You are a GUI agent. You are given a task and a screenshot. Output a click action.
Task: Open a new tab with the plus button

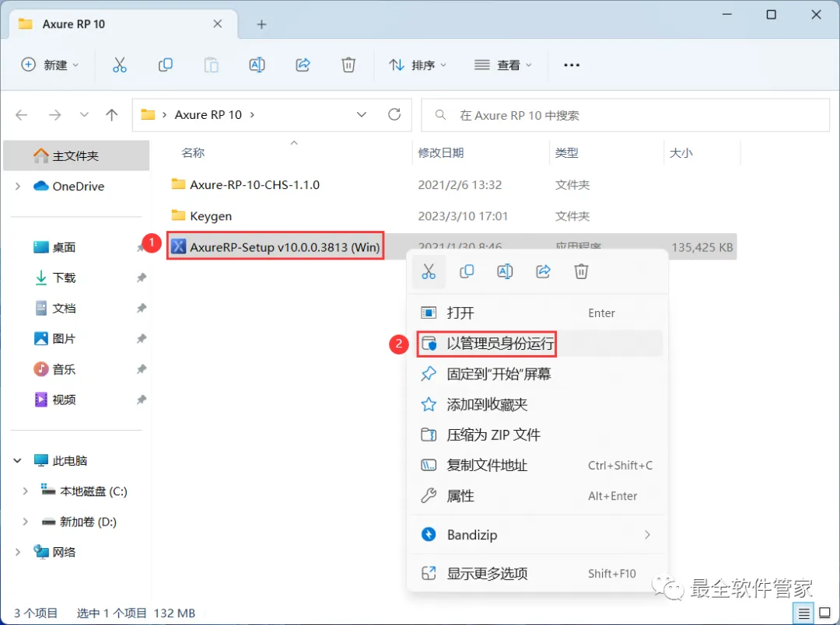[x=261, y=24]
